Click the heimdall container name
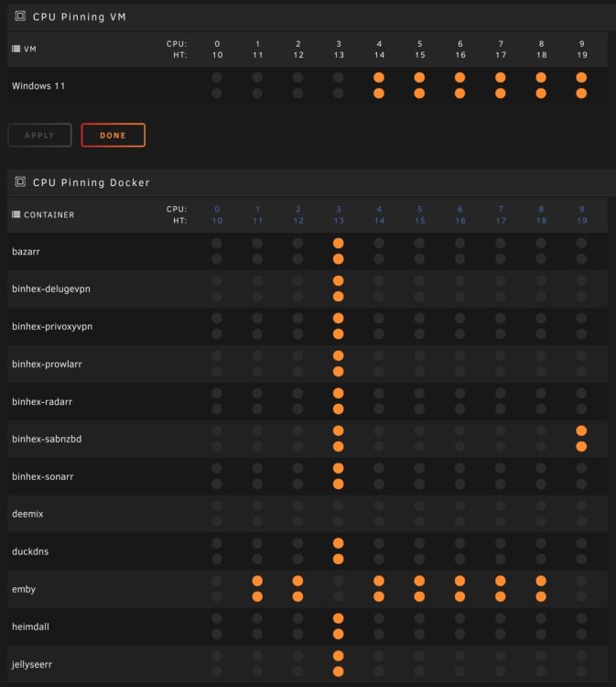 click(30, 627)
